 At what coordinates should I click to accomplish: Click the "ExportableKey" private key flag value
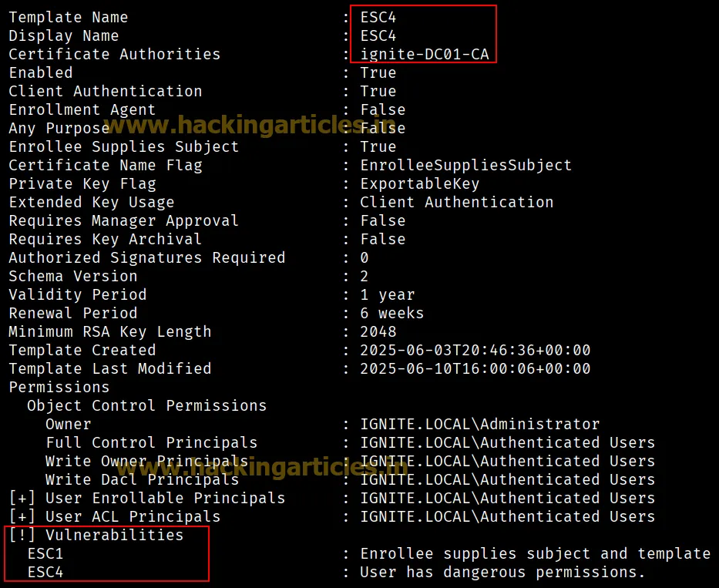coord(419,183)
